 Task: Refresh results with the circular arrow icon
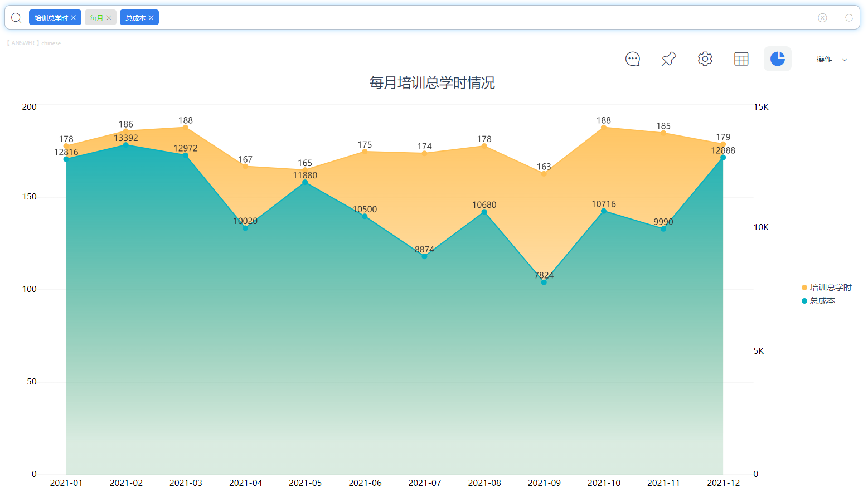click(x=849, y=17)
